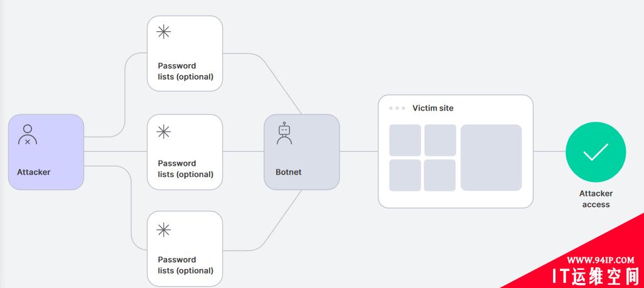The image size is (644, 288).
Task: Select the Attacker label text
Action: click(34, 172)
